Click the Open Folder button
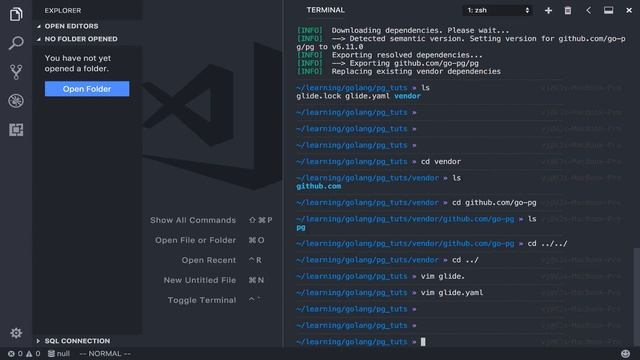Image resolution: width=640 pixels, height=360 pixels. pos(87,89)
